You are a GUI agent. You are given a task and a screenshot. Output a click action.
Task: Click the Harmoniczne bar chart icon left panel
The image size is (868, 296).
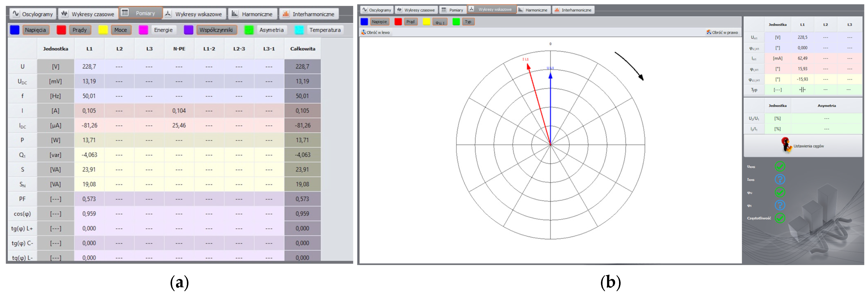pos(235,14)
